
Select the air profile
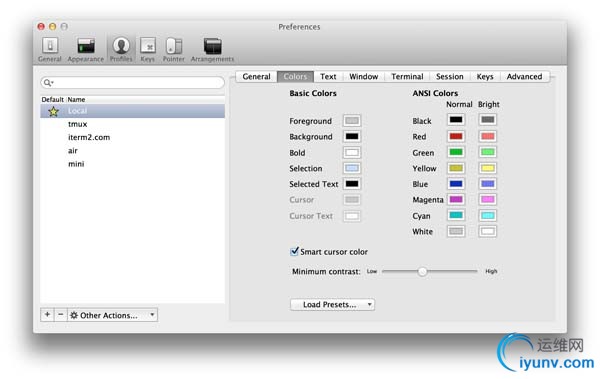tap(132, 150)
